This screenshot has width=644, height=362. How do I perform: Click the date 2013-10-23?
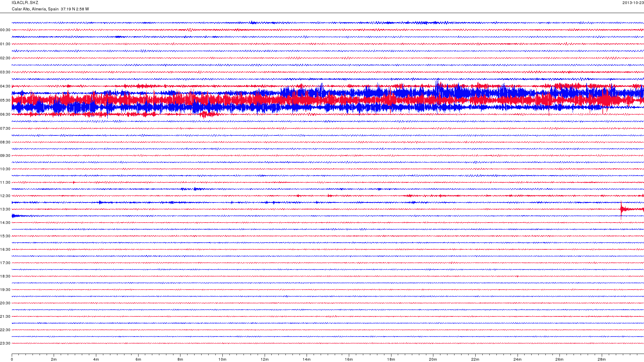click(633, 3)
